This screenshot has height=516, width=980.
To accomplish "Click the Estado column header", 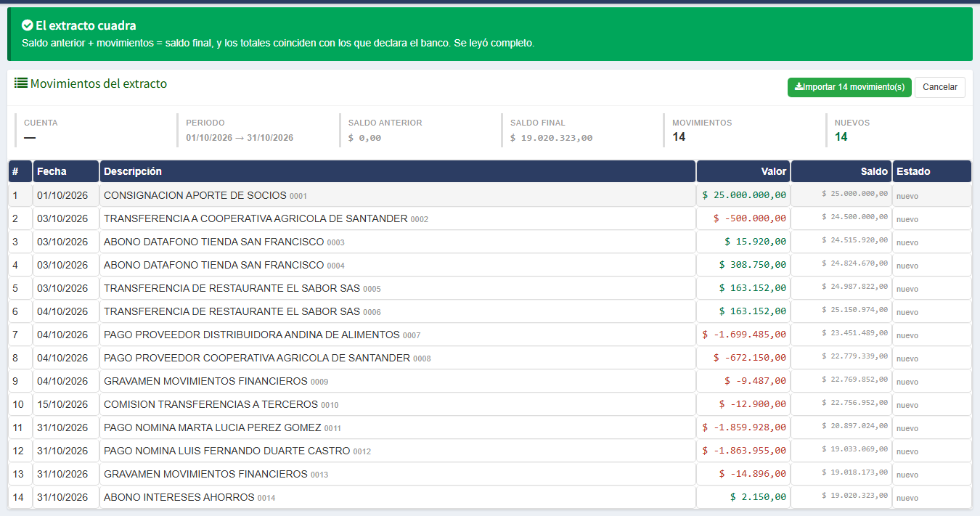I will click(932, 171).
